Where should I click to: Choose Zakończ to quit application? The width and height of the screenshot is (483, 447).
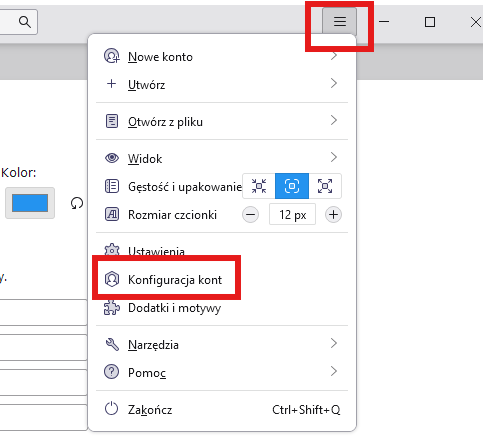tap(222, 409)
